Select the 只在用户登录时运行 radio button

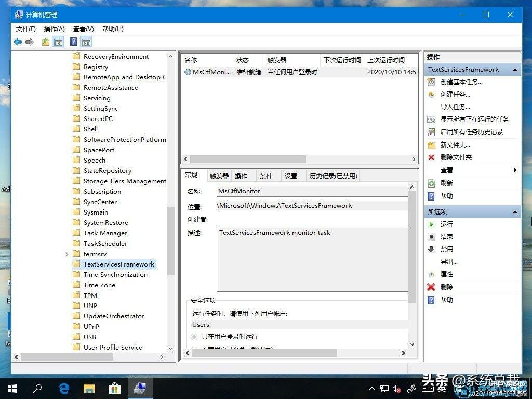click(194, 337)
